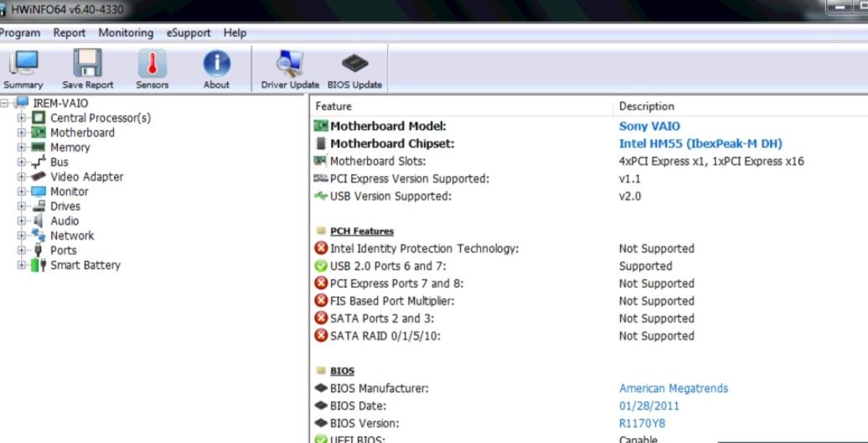
Task: Click the Motherboard Chipset row icon
Action: [x=321, y=144]
